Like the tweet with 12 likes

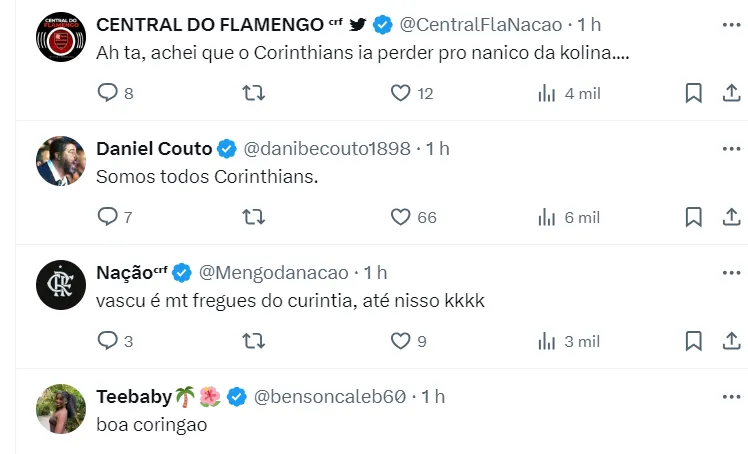pyautogui.click(x=400, y=93)
